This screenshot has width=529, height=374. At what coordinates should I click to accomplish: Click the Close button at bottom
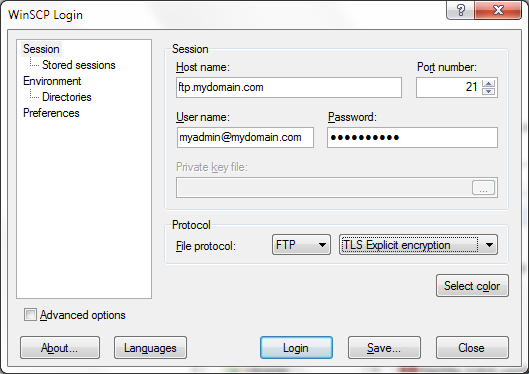[472, 347]
